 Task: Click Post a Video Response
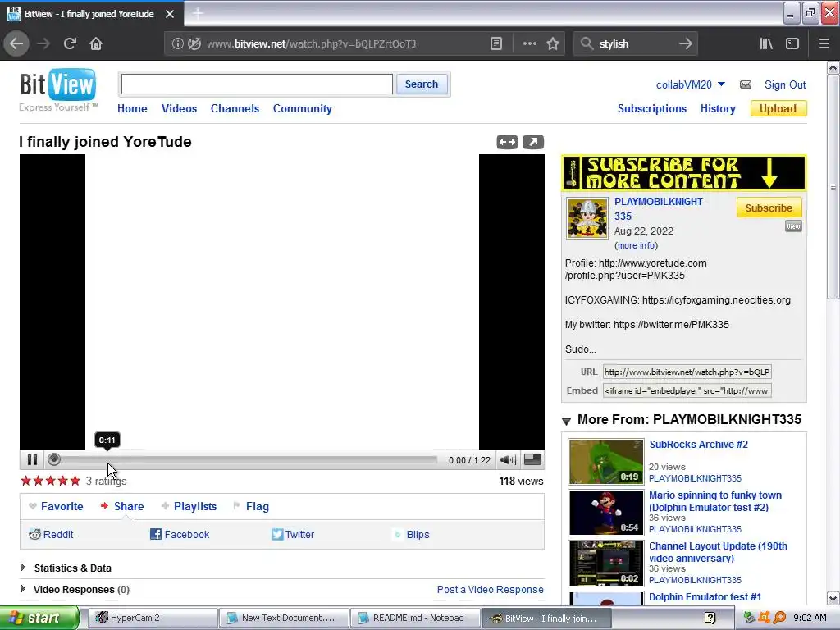coord(491,589)
